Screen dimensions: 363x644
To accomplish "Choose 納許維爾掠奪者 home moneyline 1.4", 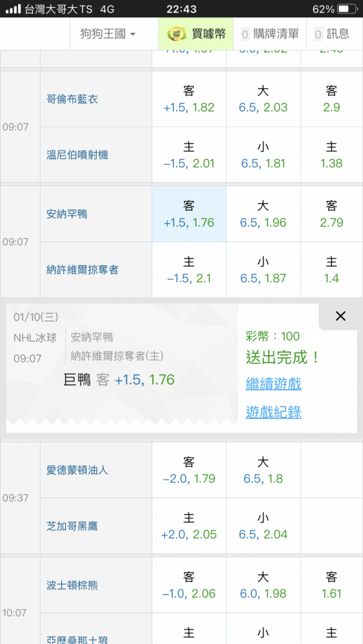I will pos(331,270).
